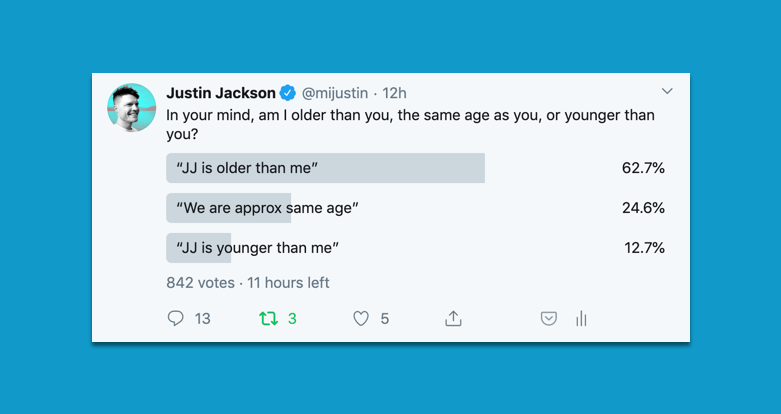Choose "We are approx same age" option
Screen dimensions: 781x414
267,208
